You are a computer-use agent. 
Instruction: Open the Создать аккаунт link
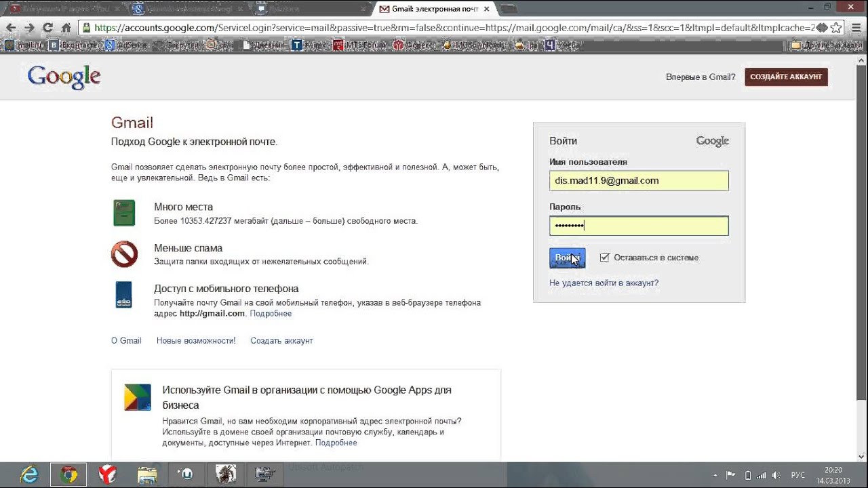[x=281, y=341]
